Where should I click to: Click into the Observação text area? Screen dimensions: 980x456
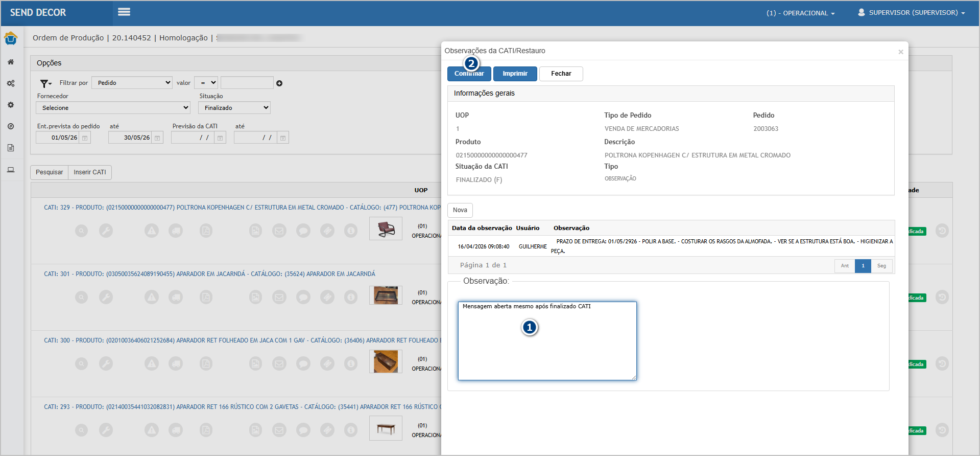click(x=547, y=341)
